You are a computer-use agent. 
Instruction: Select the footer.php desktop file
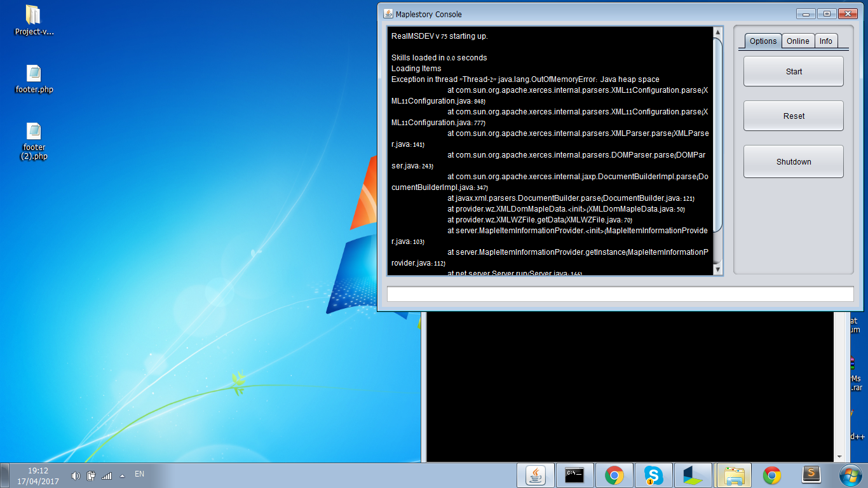34,79
